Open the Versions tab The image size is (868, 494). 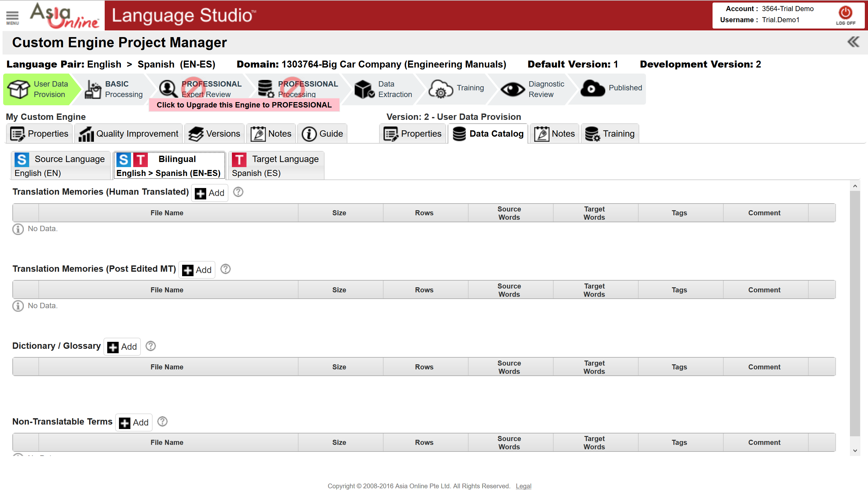click(x=214, y=134)
